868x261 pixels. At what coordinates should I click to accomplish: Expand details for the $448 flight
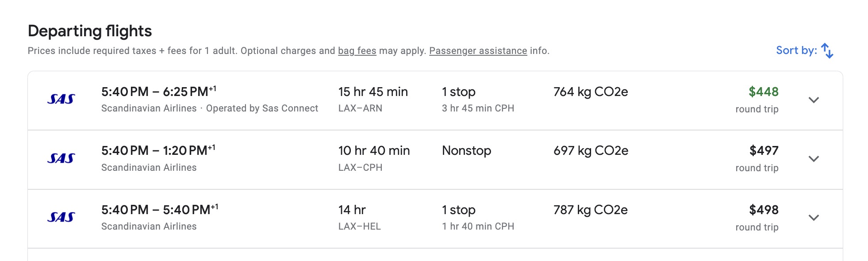click(814, 100)
